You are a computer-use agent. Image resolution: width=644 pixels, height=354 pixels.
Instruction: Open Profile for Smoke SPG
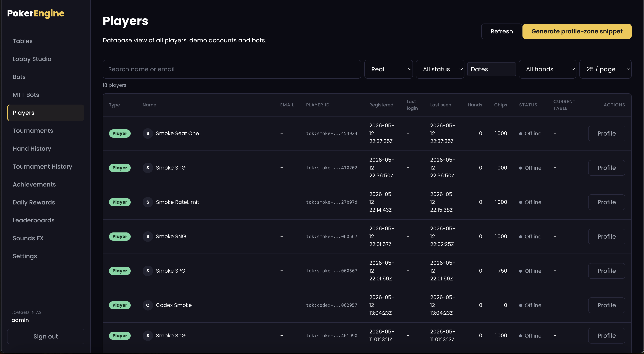[606, 271]
